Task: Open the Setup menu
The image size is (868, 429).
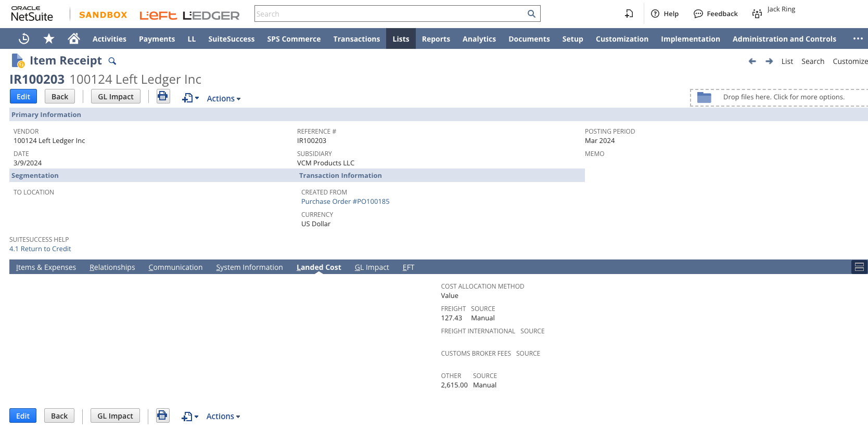Action: click(x=572, y=38)
